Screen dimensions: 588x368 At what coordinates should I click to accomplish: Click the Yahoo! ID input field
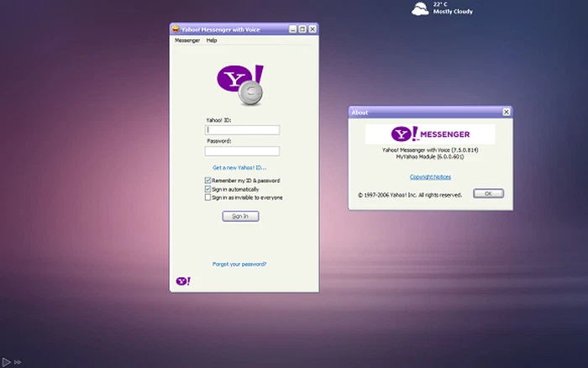click(242, 129)
